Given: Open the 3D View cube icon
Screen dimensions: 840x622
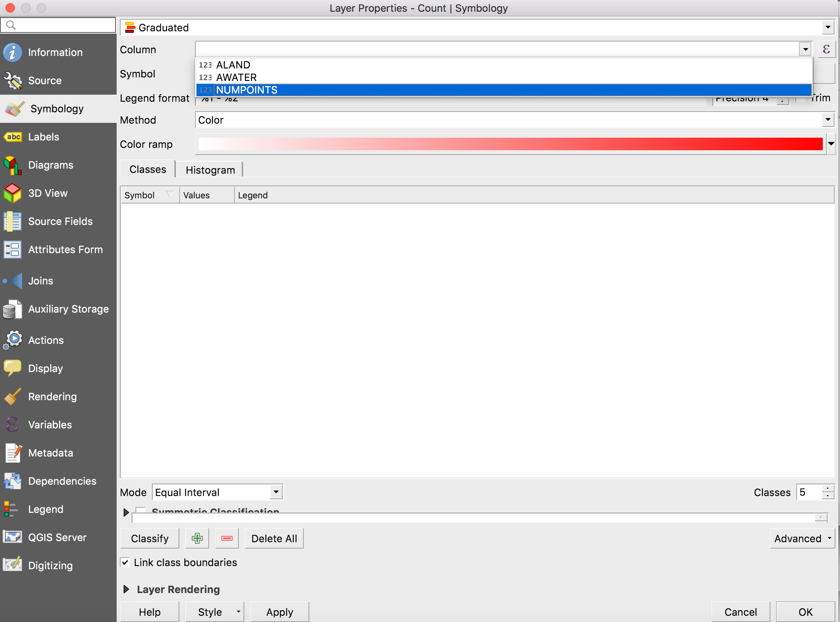Looking at the screenshot, I should tap(13, 193).
